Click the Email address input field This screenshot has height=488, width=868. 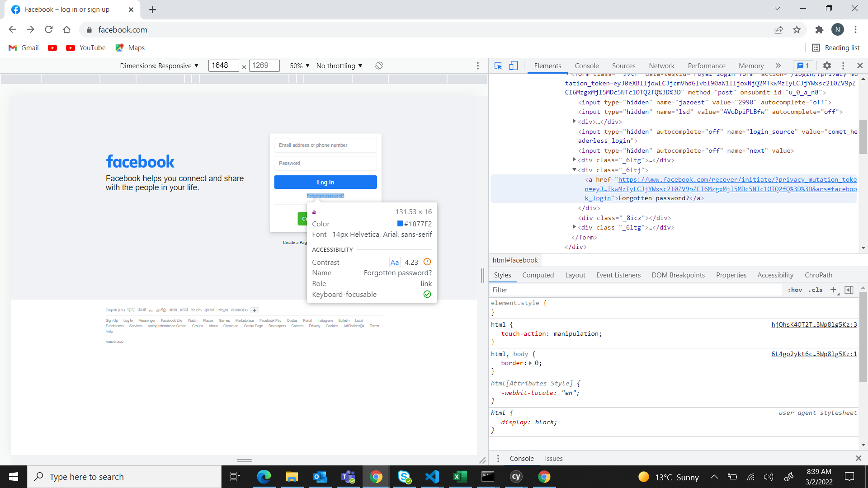[325, 145]
